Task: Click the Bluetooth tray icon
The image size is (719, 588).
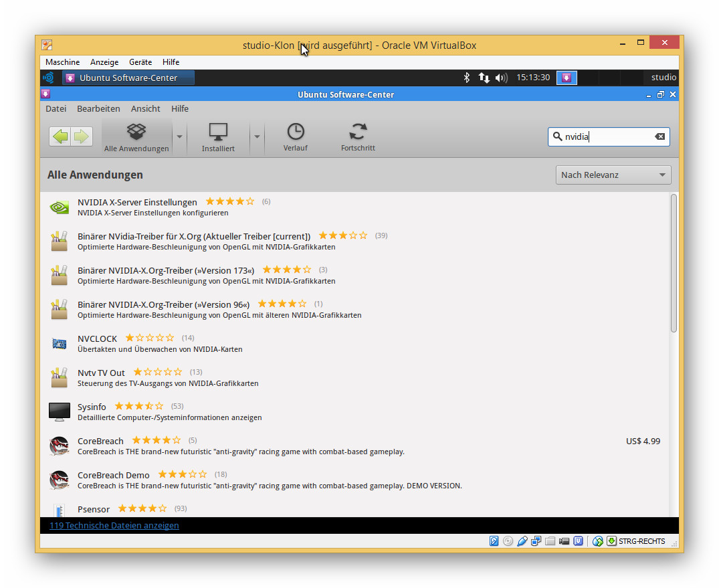Action: pos(466,78)
